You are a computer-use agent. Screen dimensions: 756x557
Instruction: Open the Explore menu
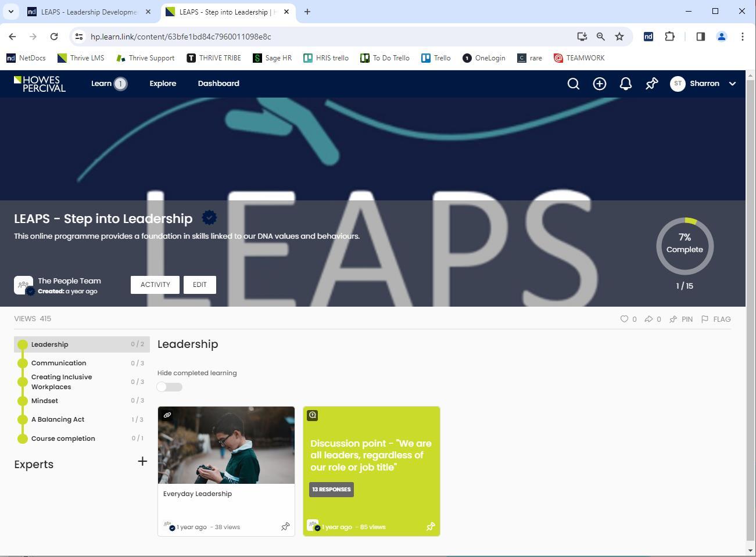click(163, 84)
